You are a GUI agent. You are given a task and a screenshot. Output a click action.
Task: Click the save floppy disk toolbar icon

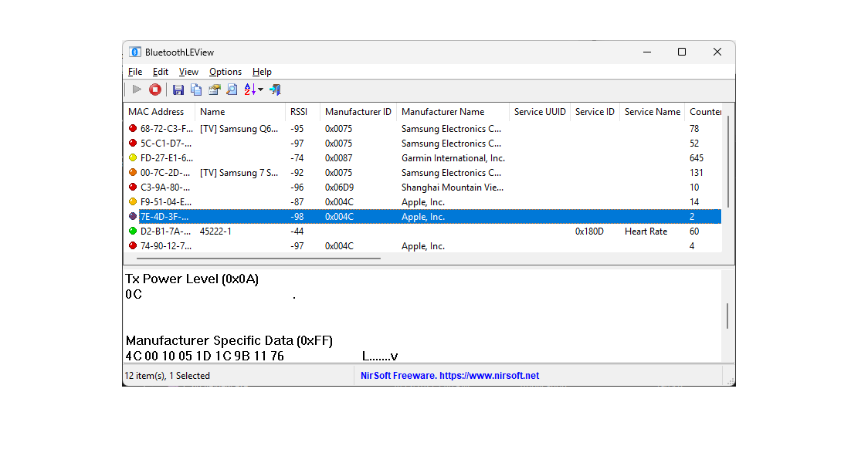coord(178,90)
